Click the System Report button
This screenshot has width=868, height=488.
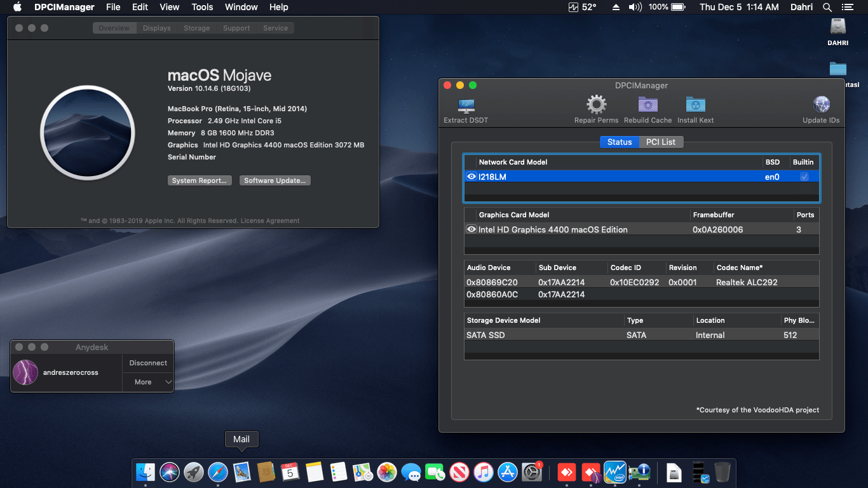tap(199, 180)
